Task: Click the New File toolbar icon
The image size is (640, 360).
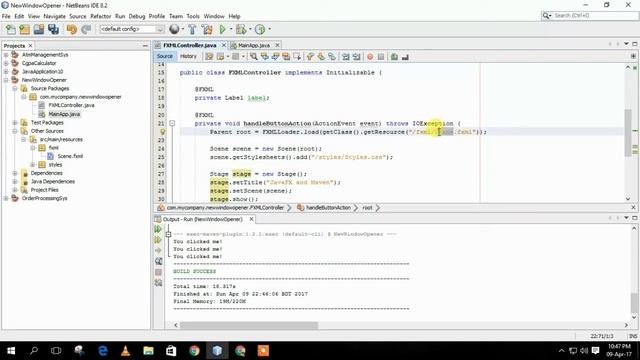Action: click(11, 29)
